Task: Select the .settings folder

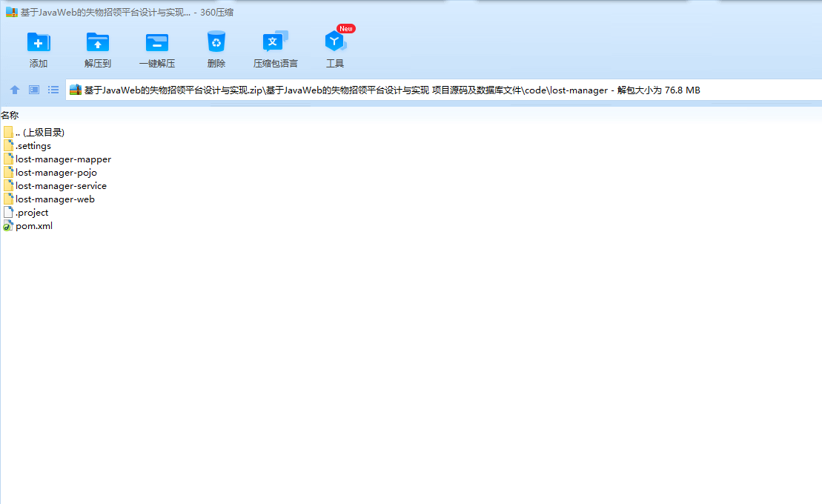Action: [x=27, y=146]
